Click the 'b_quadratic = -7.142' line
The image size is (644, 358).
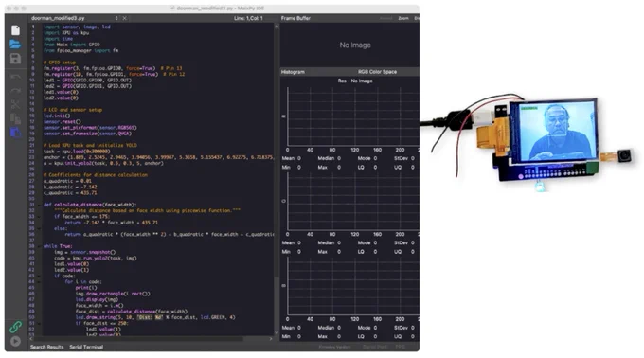tap(70, 187)
